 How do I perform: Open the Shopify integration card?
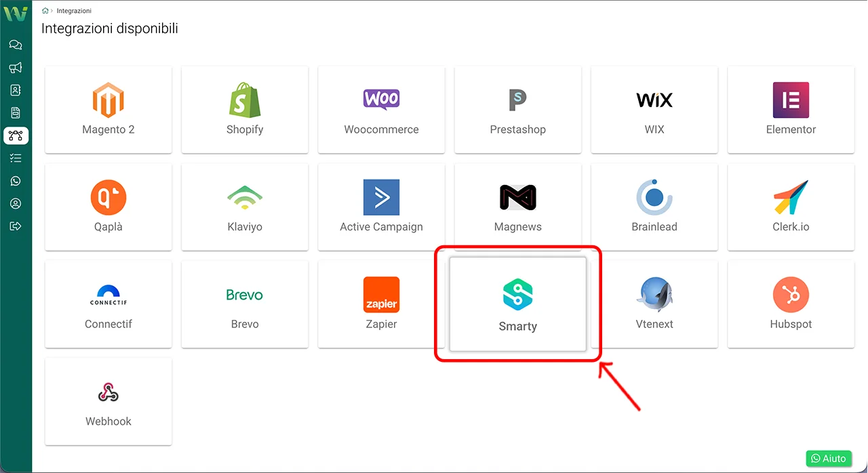point(245,110)
